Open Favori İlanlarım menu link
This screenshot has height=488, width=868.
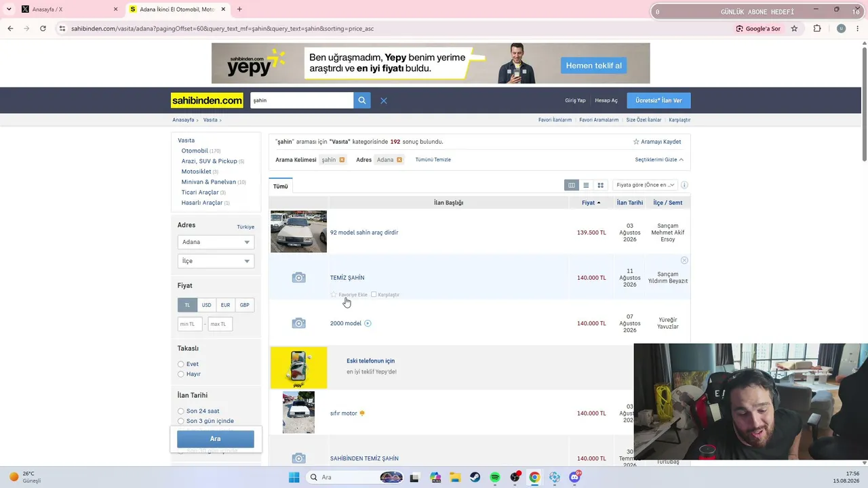(x=555, y=120)
